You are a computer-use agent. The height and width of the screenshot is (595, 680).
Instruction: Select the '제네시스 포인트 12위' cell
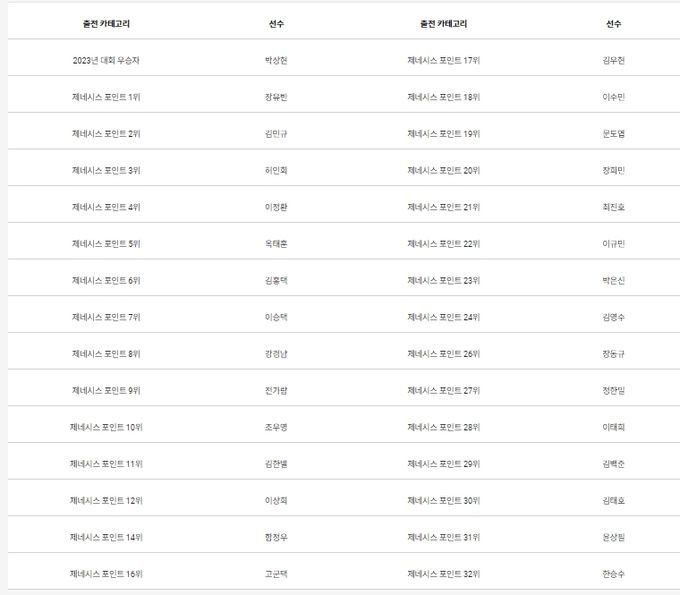(x=106, y=501)
